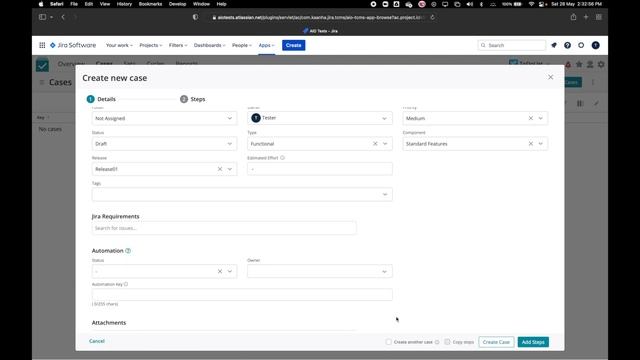Open the Release01 dropdown arrow

pyautogui.click(x=230, y=169)
